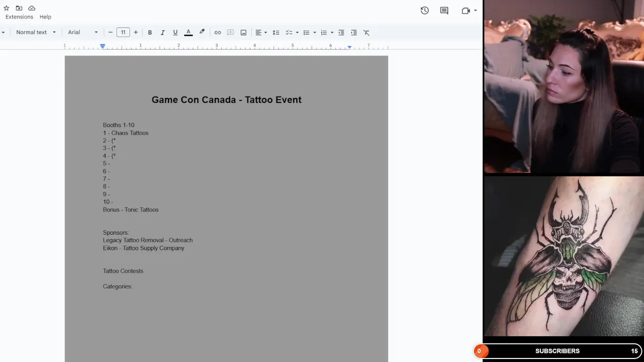Expand bulleted list options arrow
Viewport: 644px width, 362px height.
tap(314, 32)
